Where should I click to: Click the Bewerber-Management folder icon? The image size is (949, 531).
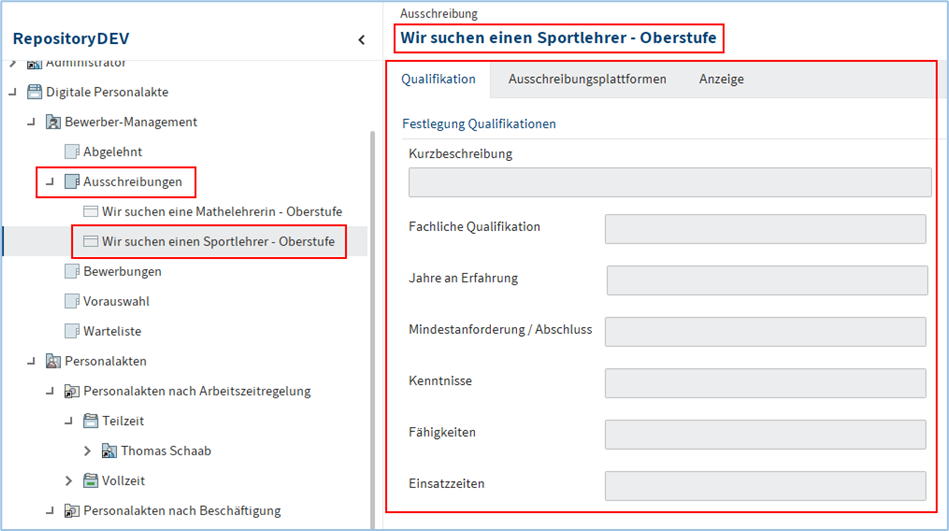(53, 122)
